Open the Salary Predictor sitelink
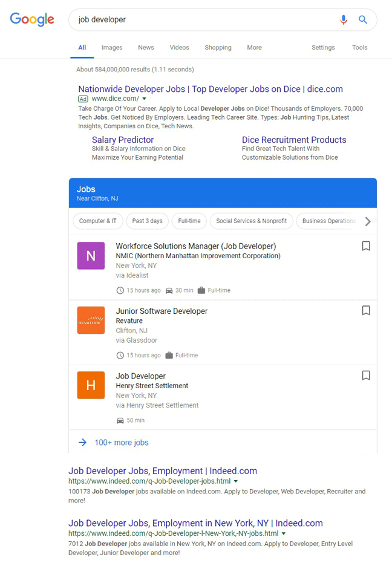Image resolution: width=392 pixels, height=566 pixels. pyautogui.click(x=123, y=140)
